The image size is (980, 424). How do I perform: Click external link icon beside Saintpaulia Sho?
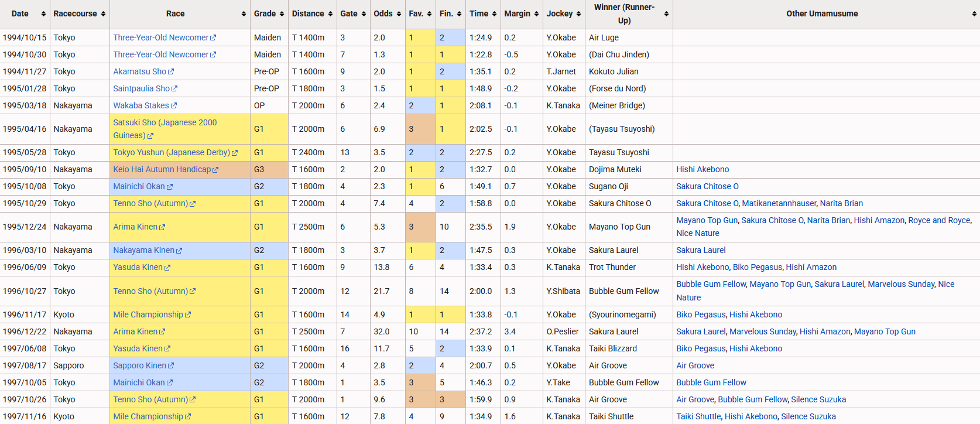click(x=174, y=89)
